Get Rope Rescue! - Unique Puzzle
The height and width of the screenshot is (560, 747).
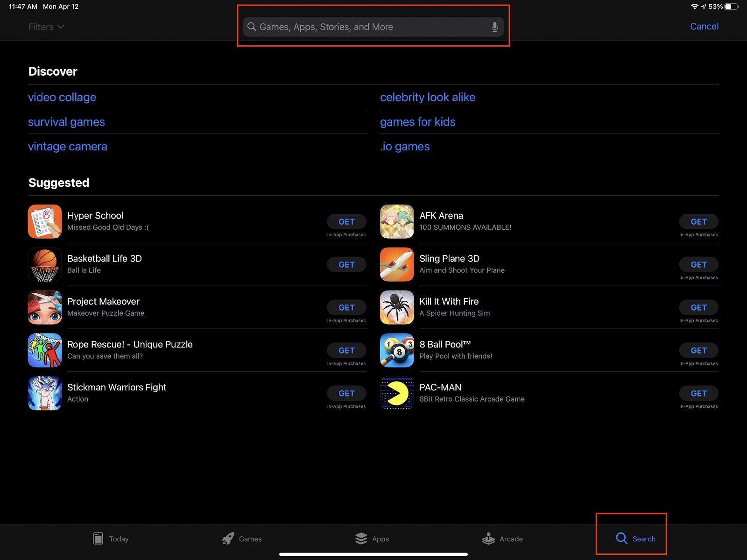(346, 351)
